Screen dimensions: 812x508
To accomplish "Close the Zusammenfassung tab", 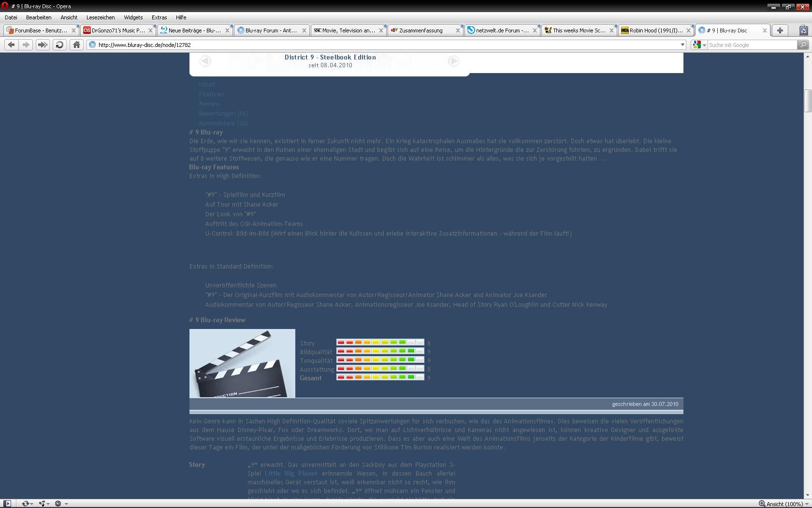I will [458, 30].
